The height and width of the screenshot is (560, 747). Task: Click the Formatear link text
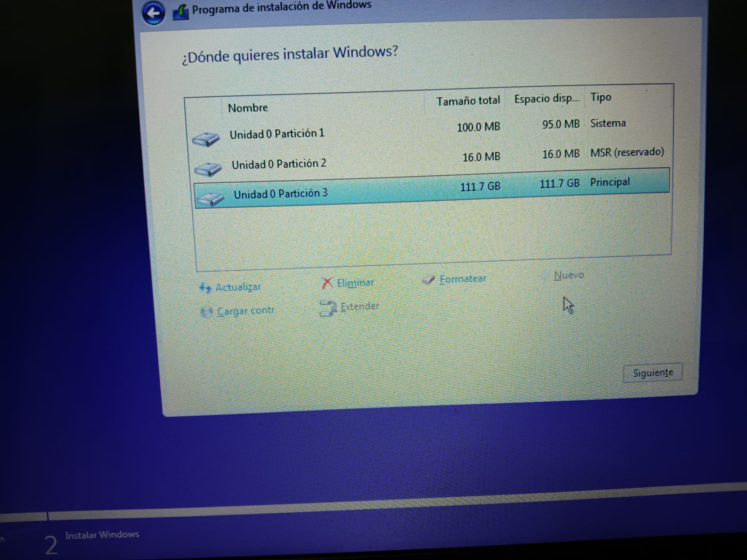point(462,279)
